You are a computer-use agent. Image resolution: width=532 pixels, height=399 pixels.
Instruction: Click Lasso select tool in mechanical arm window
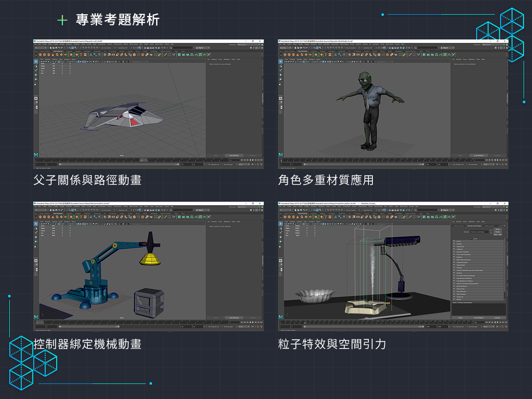[x=36, y=228]
